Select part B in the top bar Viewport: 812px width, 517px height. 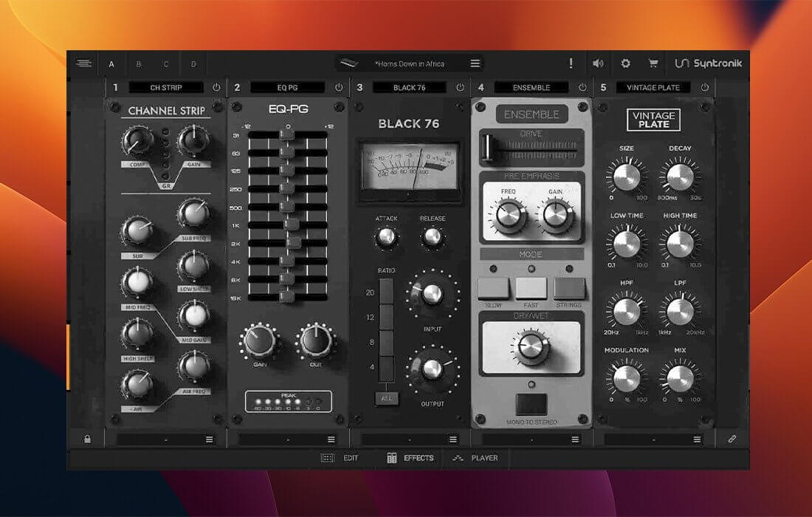[x=138, y=64]
